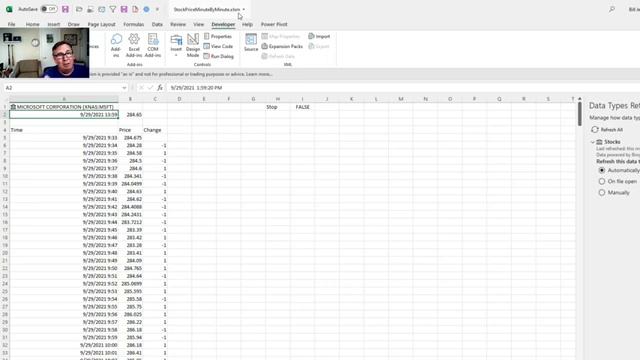Select the Automatically refresh radio option
Image resolution: width=640 pixels, height=360 pixels.
tap(602, 170)
